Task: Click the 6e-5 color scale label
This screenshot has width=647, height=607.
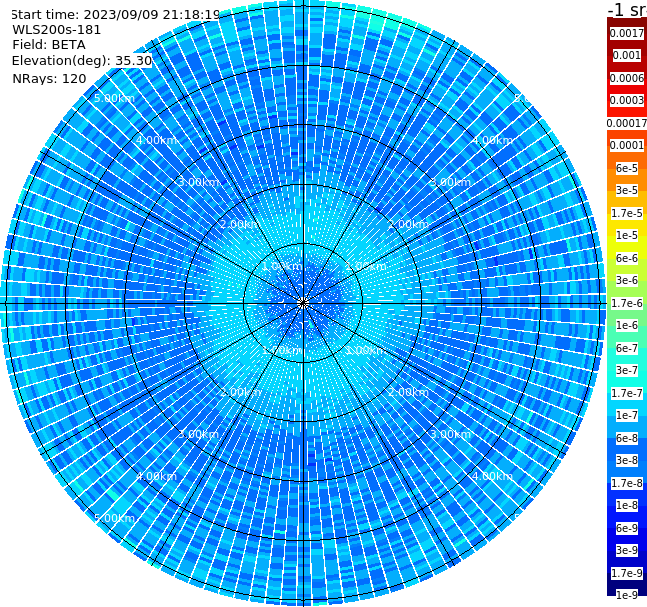Action: [x=627, y=168]
